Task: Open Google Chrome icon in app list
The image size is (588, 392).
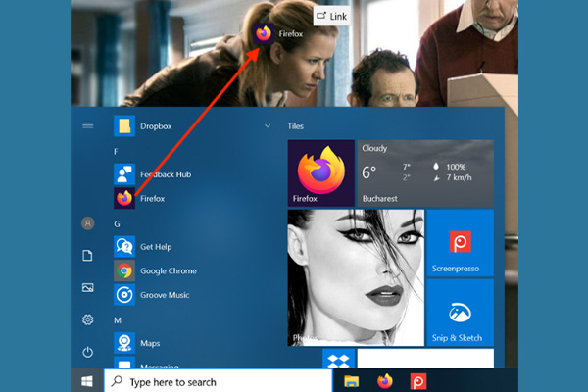Action: click(124, 270)
